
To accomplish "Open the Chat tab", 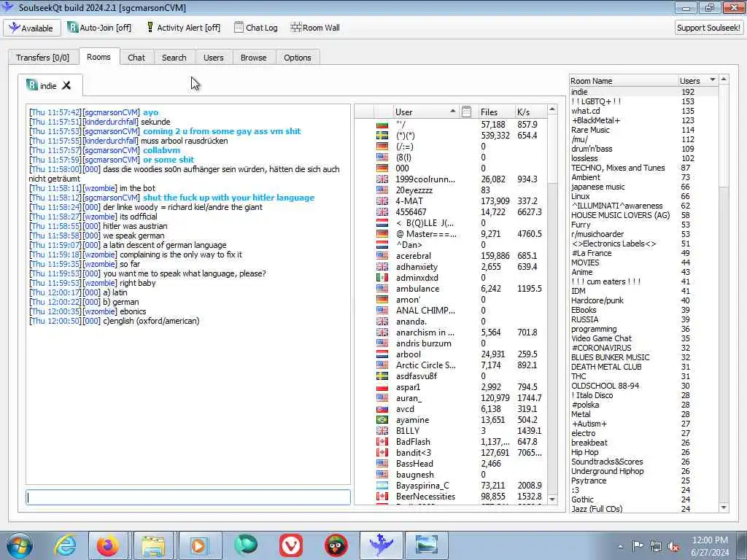I will [136, 57].
